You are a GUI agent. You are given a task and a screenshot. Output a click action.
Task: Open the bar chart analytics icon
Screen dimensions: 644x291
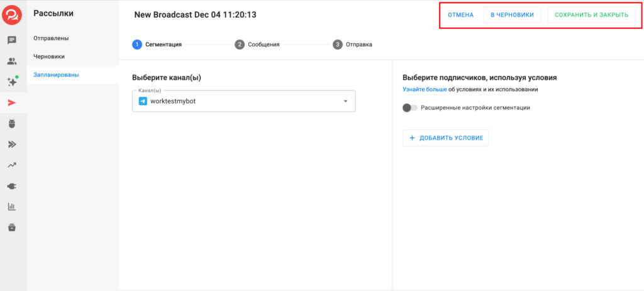(x=12, y=207)
